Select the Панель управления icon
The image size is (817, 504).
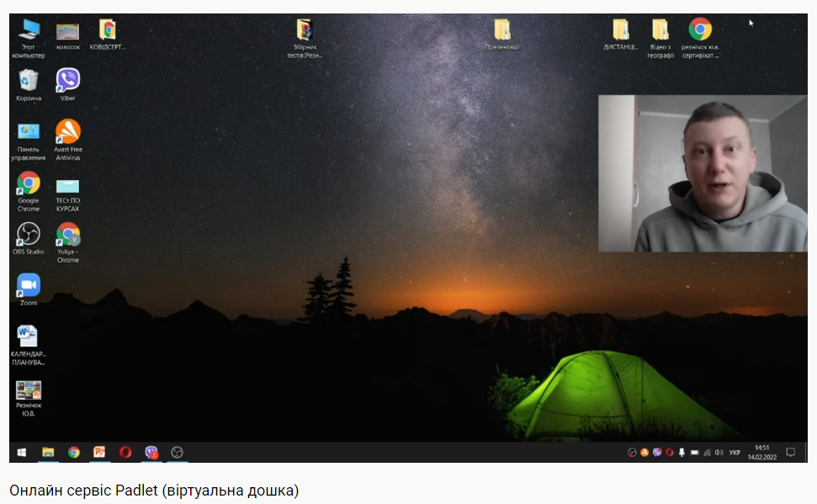pos(28,141)
